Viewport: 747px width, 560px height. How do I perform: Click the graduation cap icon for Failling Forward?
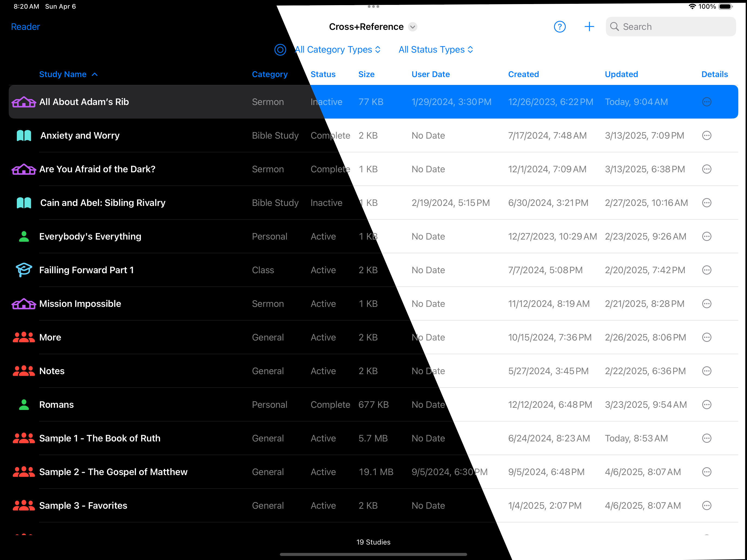coord(24,270)
